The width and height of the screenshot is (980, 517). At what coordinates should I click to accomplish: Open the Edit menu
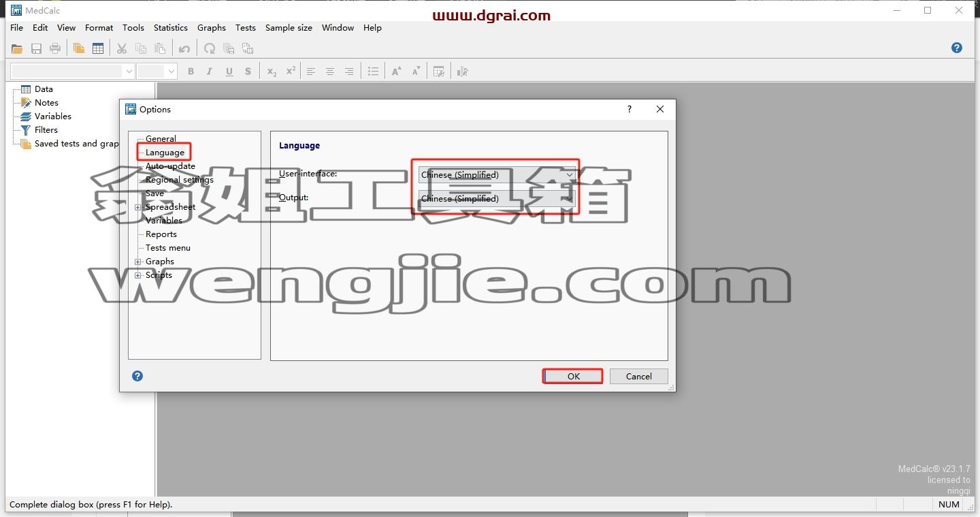[40, 28]
